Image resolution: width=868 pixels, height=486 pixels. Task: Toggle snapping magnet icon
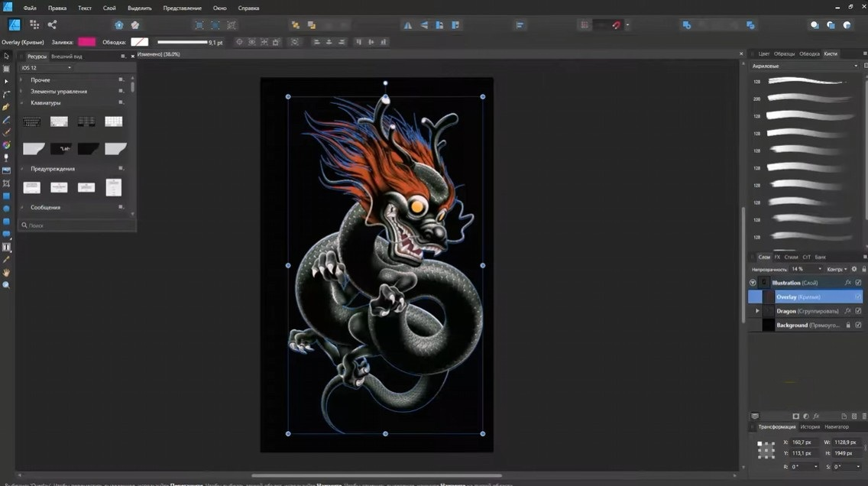(616, 25)
